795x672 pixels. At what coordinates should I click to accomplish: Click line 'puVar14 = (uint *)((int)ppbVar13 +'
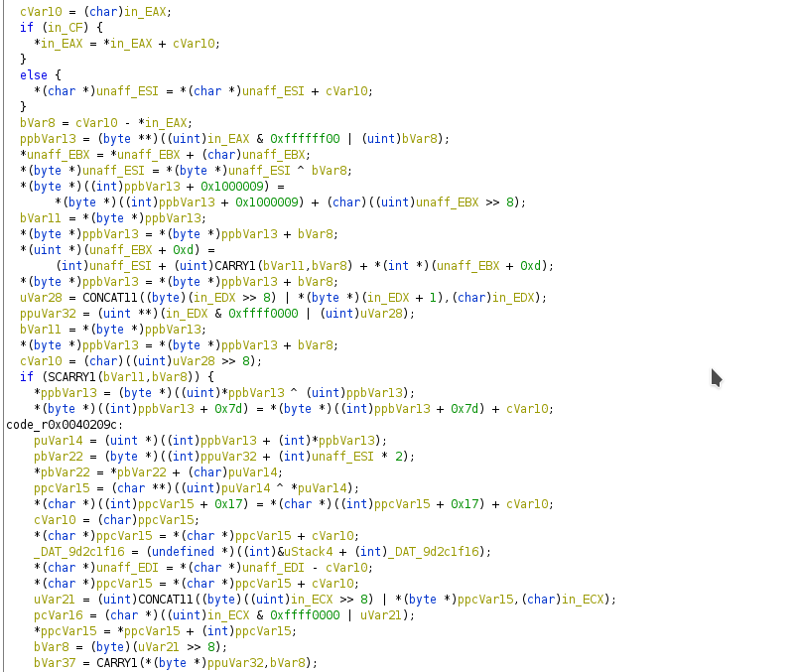tap(210, 441)
